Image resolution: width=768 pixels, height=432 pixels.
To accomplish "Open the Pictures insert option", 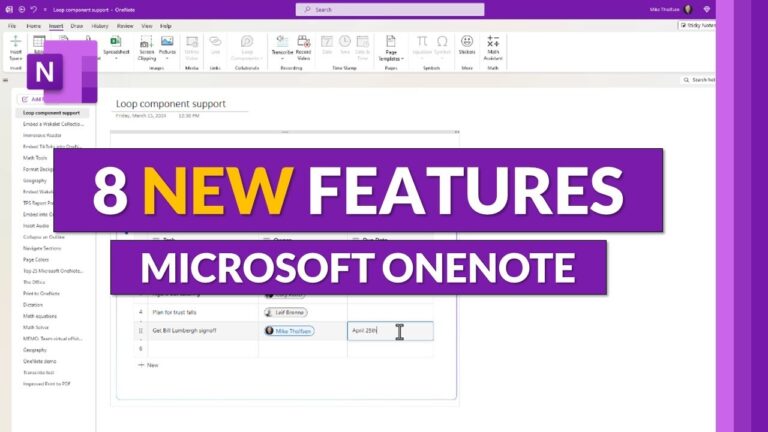I will 167,48.
